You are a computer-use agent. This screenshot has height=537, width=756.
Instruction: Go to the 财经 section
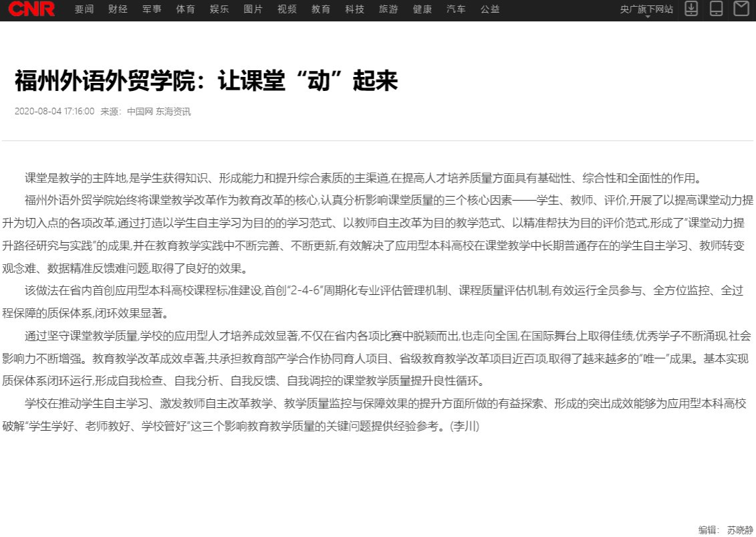[x=118, y=9]
